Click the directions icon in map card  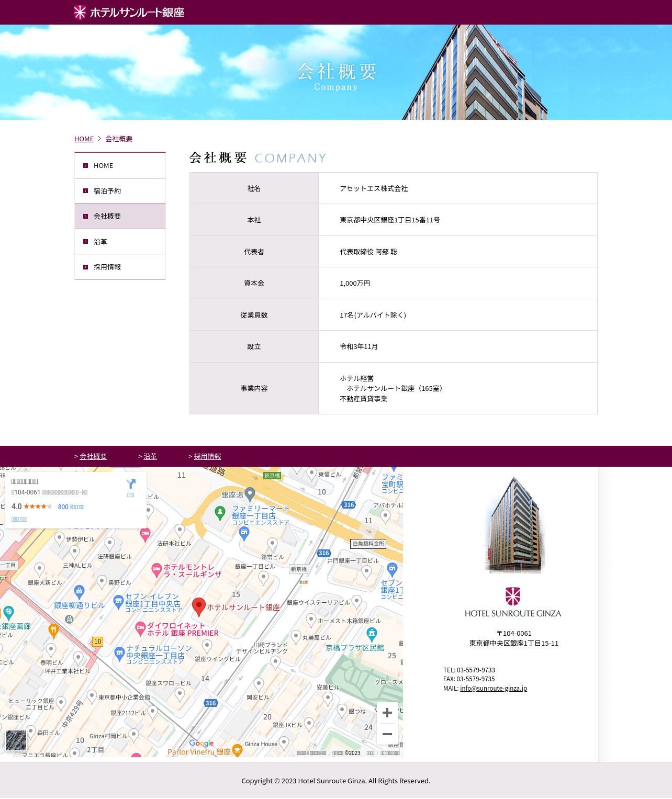tap(131, 484)
